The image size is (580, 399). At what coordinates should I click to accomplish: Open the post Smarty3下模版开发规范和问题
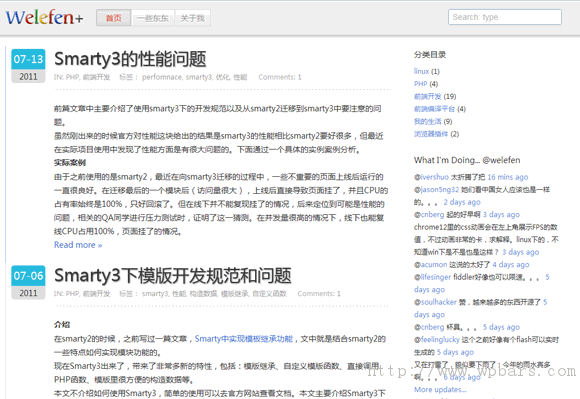click(173, 275)
